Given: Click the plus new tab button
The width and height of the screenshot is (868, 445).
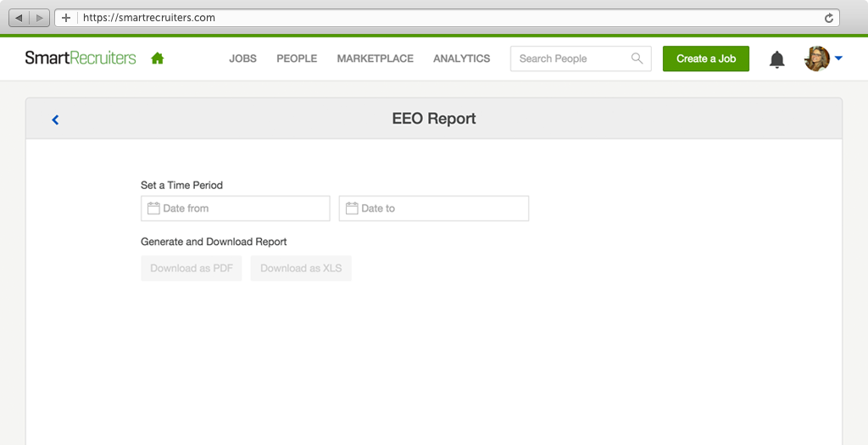Looking at the screenshot, I should click(66, 18).
